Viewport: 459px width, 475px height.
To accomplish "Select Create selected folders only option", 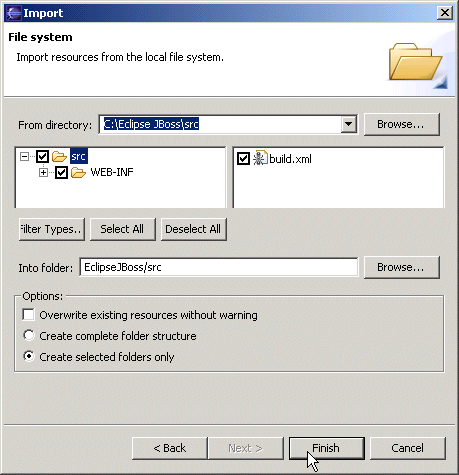I will tap(29, 356).
